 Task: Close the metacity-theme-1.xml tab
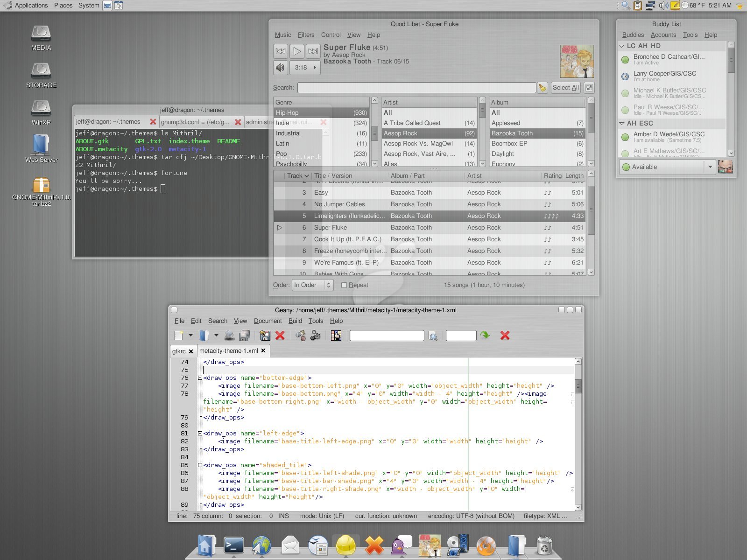[263, 350]
